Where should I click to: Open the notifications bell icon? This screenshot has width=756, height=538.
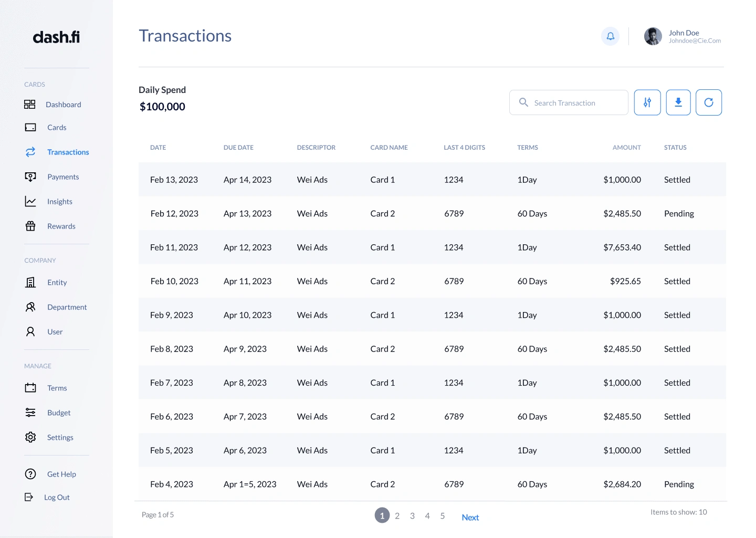tap(610, 36)
